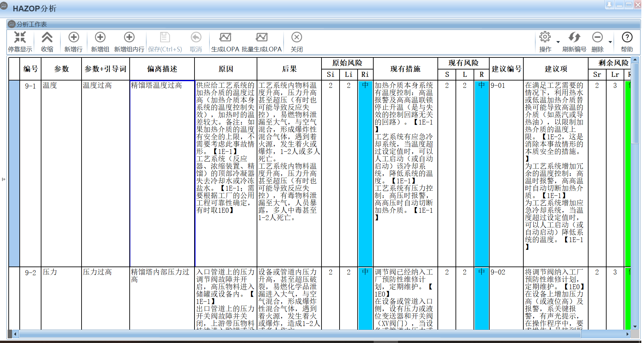Click the 9-02 suggestion number cell
644x343 pixels.
pos(506,298)
